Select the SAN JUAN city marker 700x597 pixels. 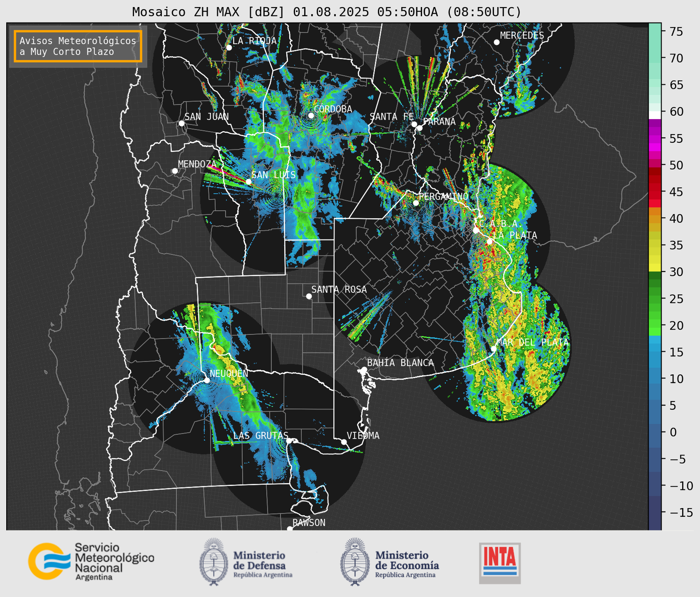181,123
